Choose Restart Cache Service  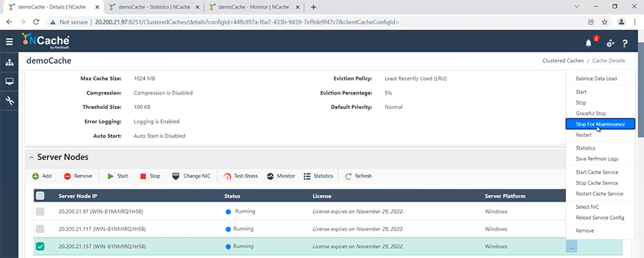[x=599, y=193]
